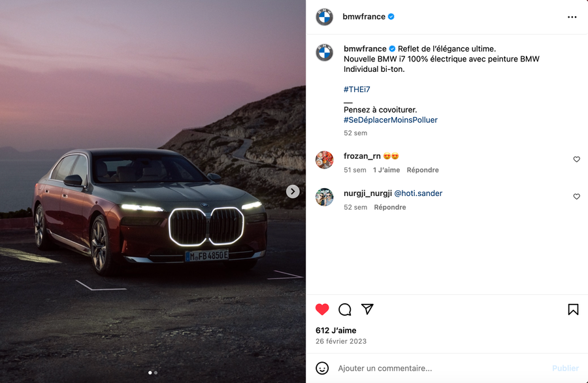Open the #THEi7 hashtag
This screenshot has width=588, height=383.
point(357,90)
